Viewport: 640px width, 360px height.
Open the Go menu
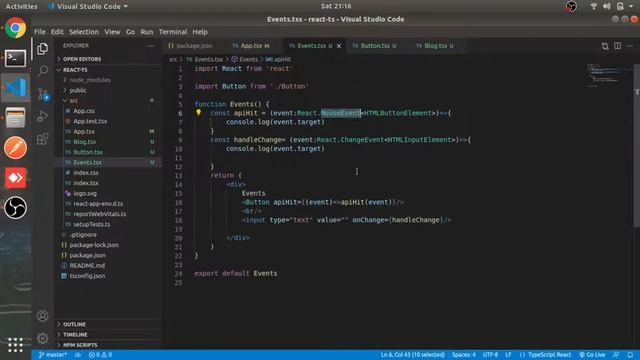pyautogui.click(x=130, y=32)
